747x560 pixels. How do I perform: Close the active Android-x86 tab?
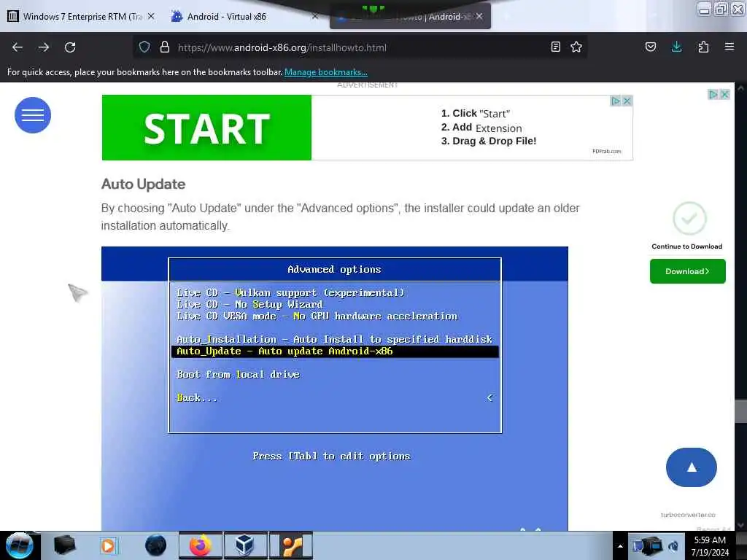[x=479, y=16]
